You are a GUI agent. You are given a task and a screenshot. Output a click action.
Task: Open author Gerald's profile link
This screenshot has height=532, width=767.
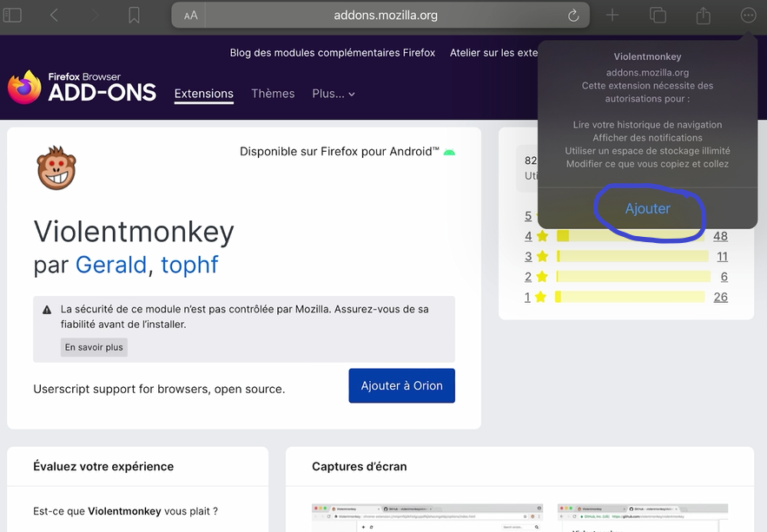click(x=111, y=264)
